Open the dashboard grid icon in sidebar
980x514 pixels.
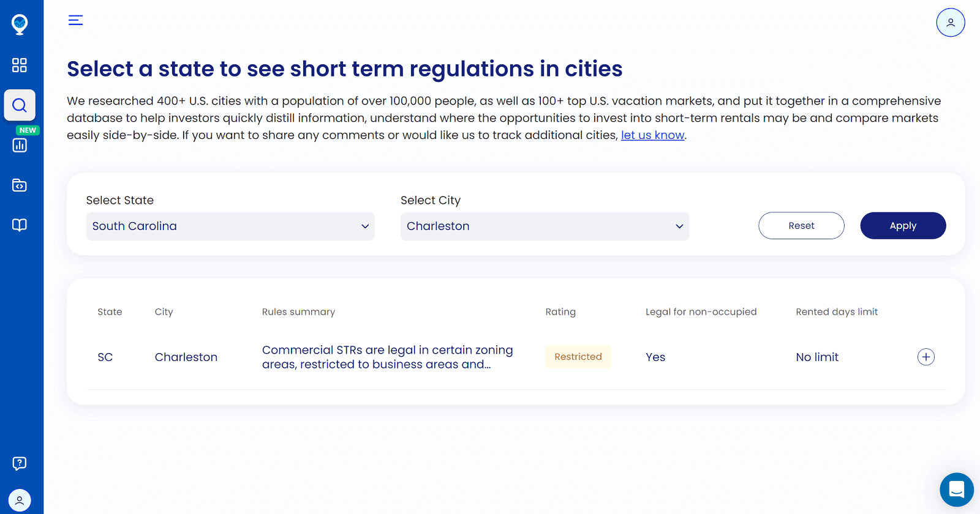click(x=20, y=65)
